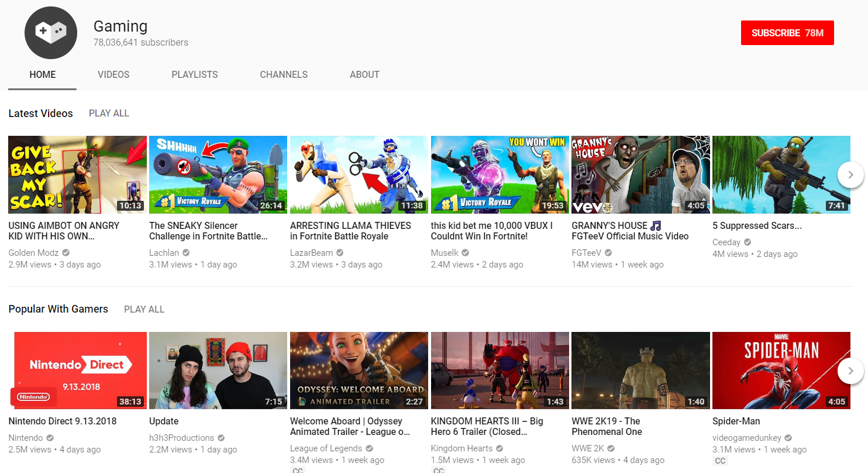
Task: Play all Latest Videos
Action: pyautogui.click(x=109, y=113)
